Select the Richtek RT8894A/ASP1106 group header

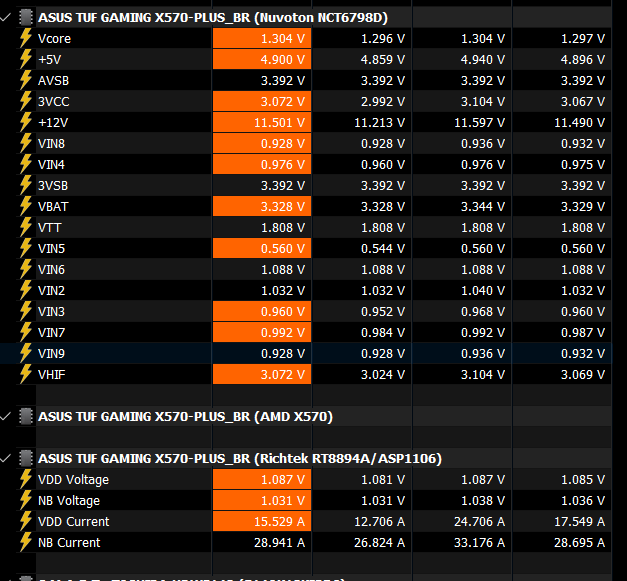click(240, 458)
